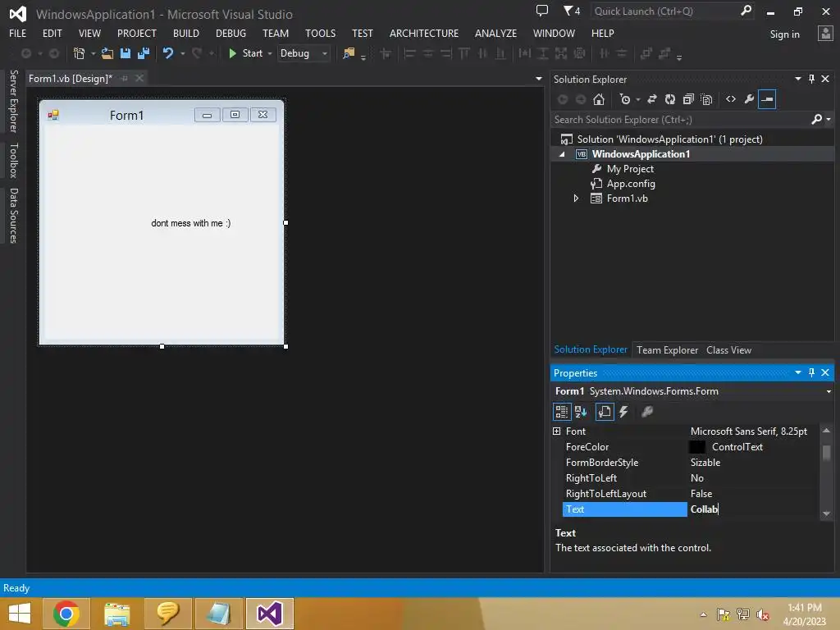
Task: Expand the Form1.vb tree node
Action: [x=576, y=199]
